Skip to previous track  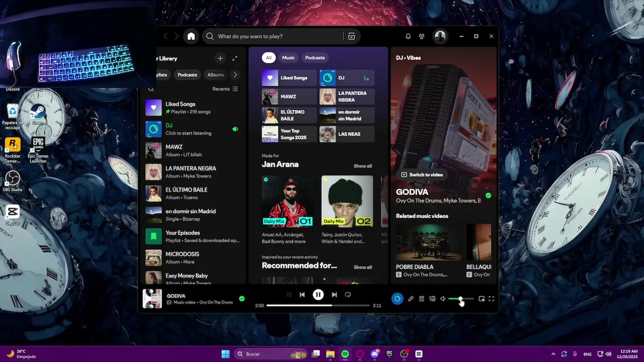click(302, 295)
